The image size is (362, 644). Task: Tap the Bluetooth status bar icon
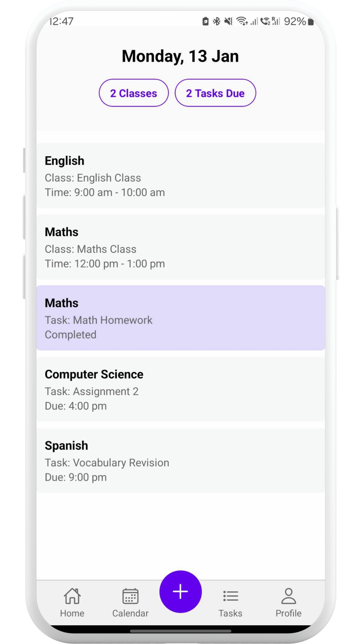[217, 21]
